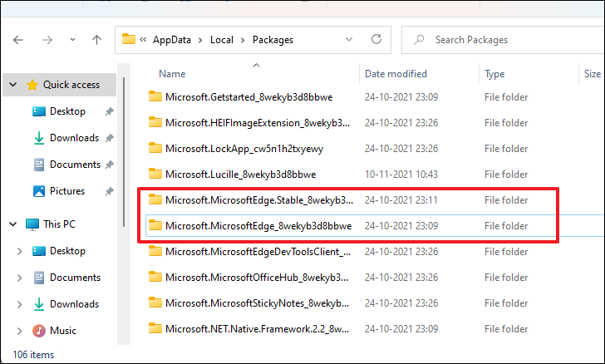Image resolution: width=605 pixels, height=364 pixels.
Task: Select the Microsoft.HEIFImageExtension folder
Action: [258, 123]
